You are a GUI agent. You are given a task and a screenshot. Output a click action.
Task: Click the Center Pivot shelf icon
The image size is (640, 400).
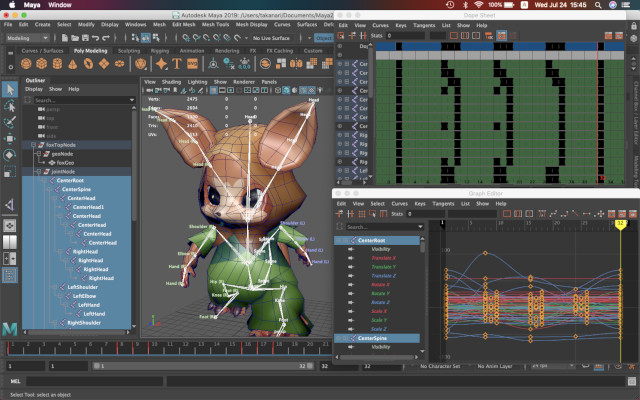coord(213,64)
